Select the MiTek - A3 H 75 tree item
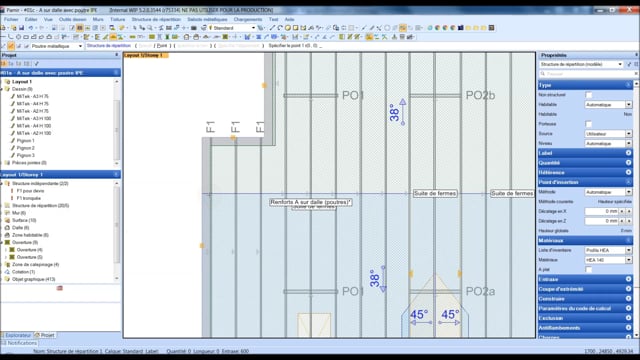 tap(33, 96)
